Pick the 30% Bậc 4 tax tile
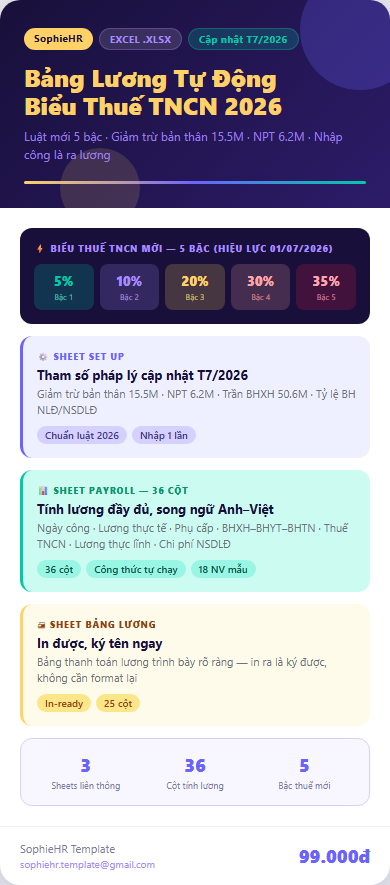This screenshot has width=390, height=885. pyautogui.click(x=260, y=287)
